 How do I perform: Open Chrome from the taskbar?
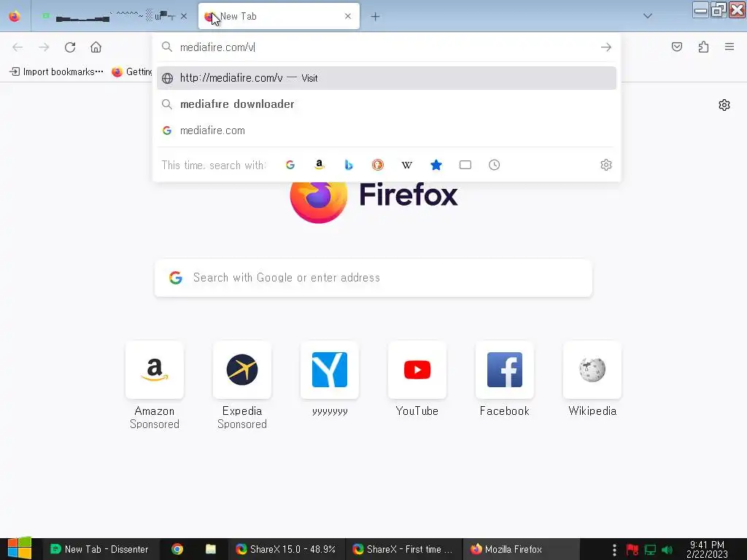tap(177, 549)
